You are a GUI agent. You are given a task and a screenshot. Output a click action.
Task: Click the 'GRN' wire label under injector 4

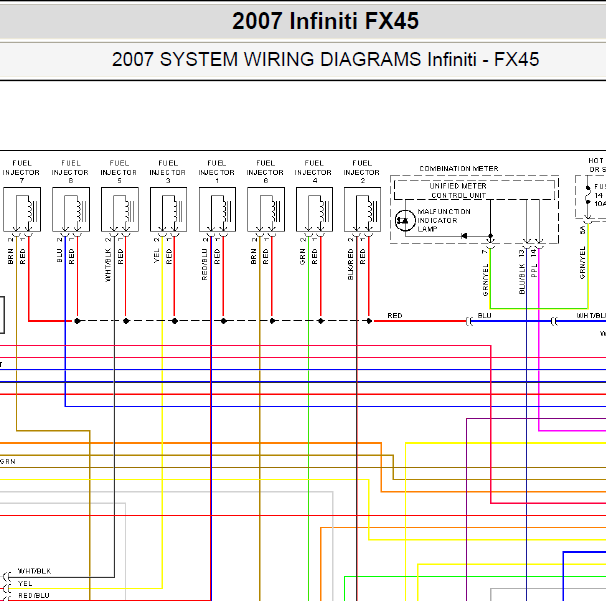(x=303, y=257)
